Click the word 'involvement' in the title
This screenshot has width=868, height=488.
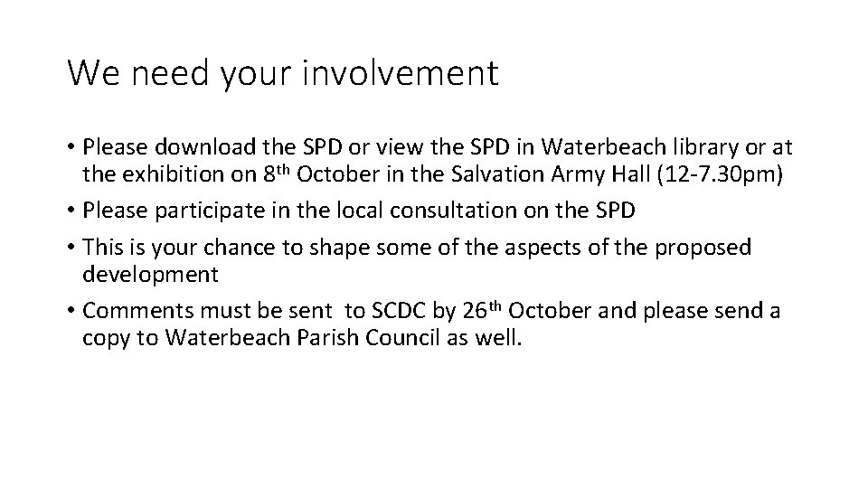pyautogui.click(x=401, y=72)
